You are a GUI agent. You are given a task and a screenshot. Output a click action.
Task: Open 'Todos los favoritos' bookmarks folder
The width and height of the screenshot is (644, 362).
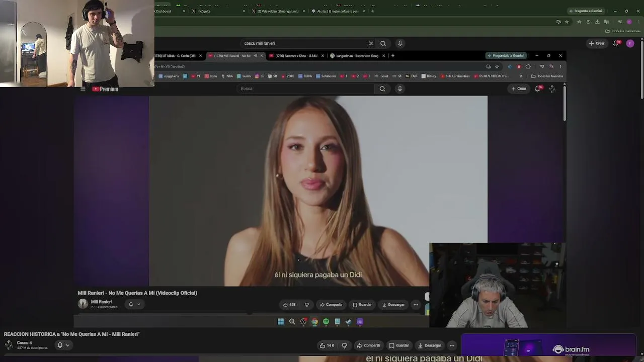tap(547, 76)
